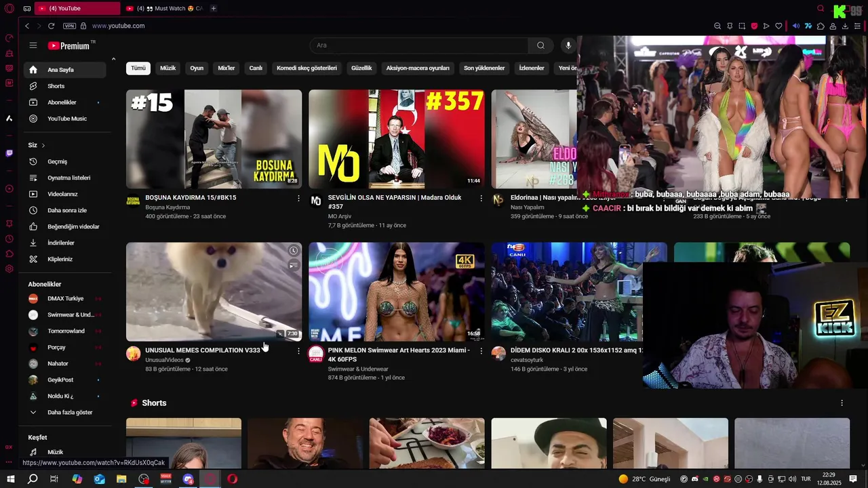Image resolution: width=868 pixels, height=488 pixels.
Task: Open the YouTube hamburger guide menu
Action: pyautogui.click(x=33, y=45)
